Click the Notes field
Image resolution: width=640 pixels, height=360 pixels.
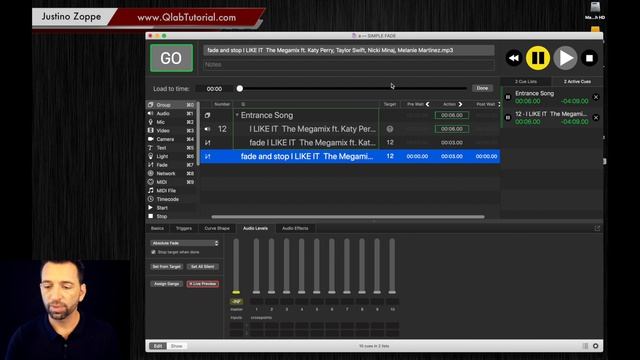349,64
